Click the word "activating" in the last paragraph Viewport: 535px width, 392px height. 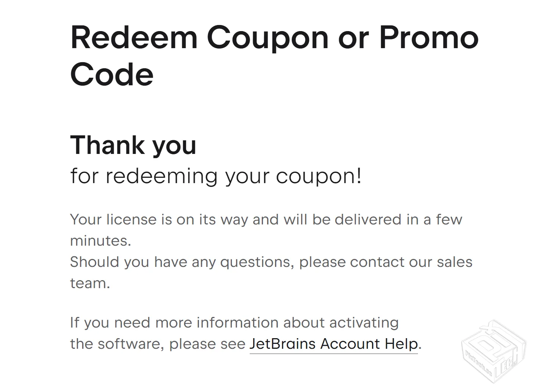point(364,323)
